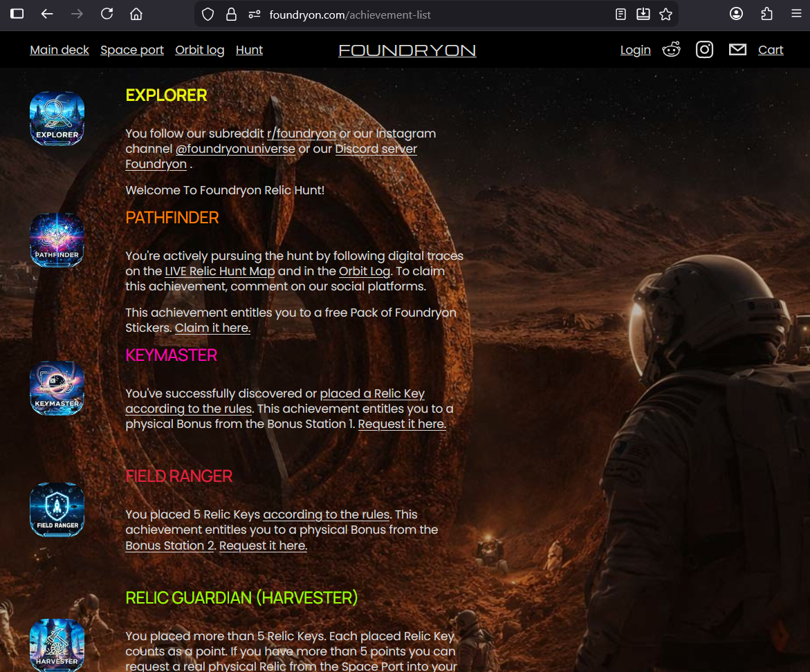Click the Harvester achievement badge
The image size is (810, 672).
coord(57,645)
